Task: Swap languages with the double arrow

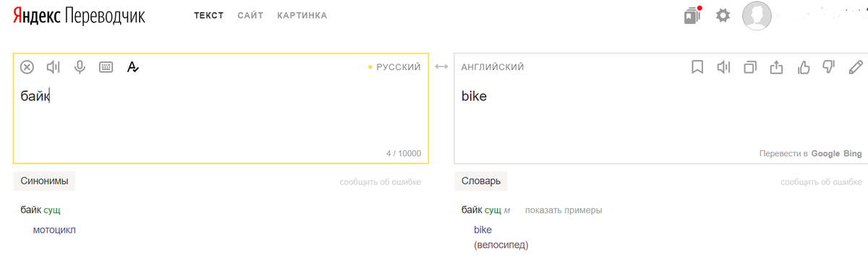Action: (441, 67)
